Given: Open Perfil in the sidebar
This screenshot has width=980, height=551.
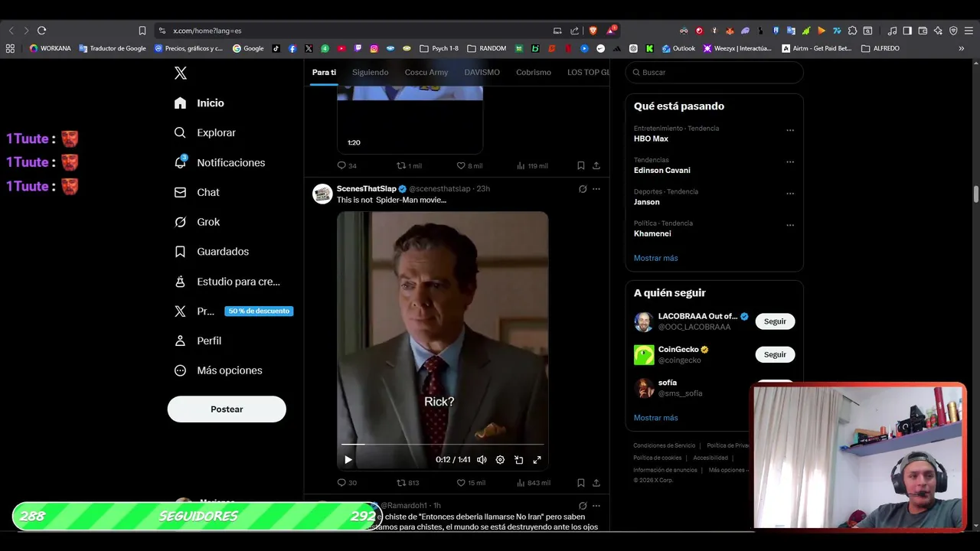Looking at the screenshot, I should (x=198, y=341).
